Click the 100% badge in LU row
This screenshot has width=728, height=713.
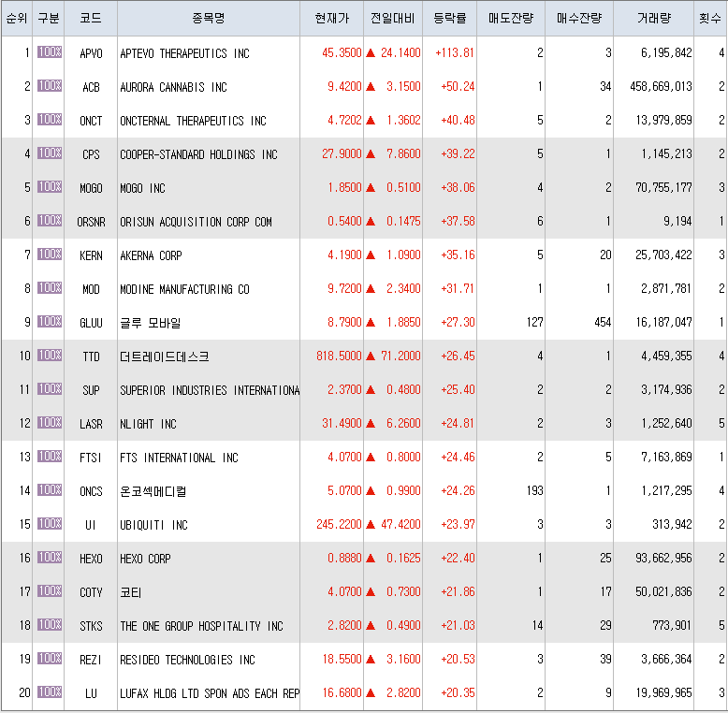tap(50, 691)
